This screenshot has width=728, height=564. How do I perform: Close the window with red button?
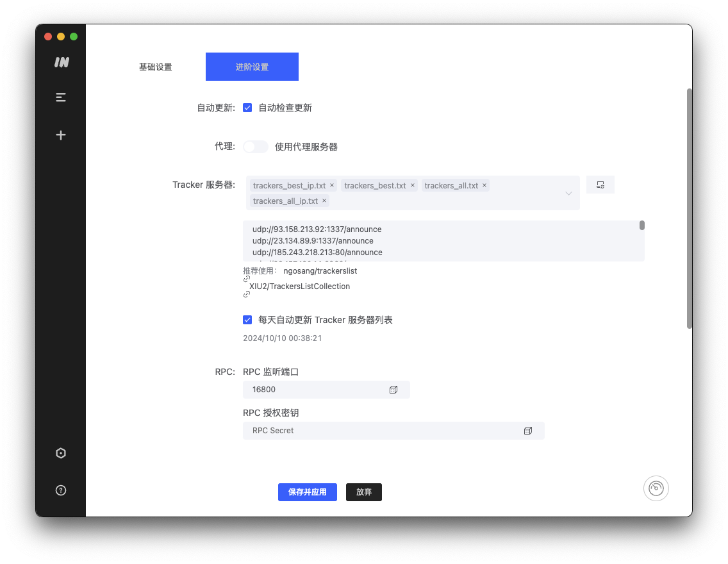pyautogui.click(x=48, y=37)
